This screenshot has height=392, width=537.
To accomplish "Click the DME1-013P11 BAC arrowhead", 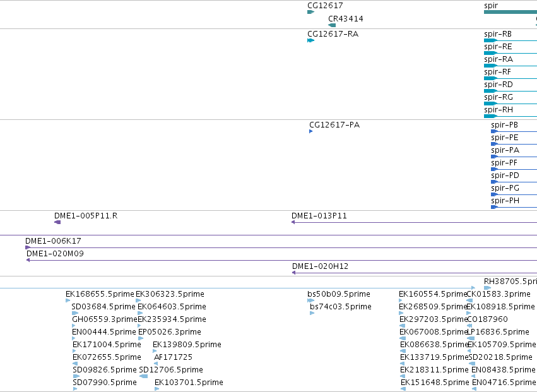I will (293, 222).
